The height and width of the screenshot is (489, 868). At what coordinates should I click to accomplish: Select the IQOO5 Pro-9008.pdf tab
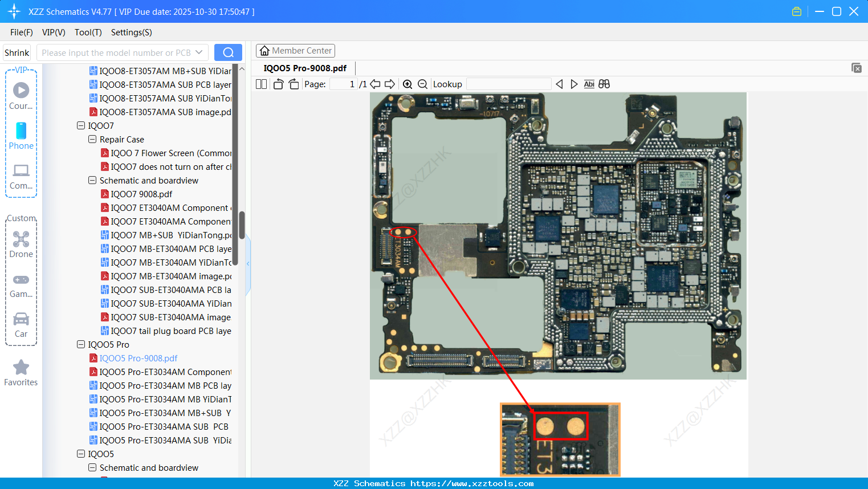tap(305, 68)
